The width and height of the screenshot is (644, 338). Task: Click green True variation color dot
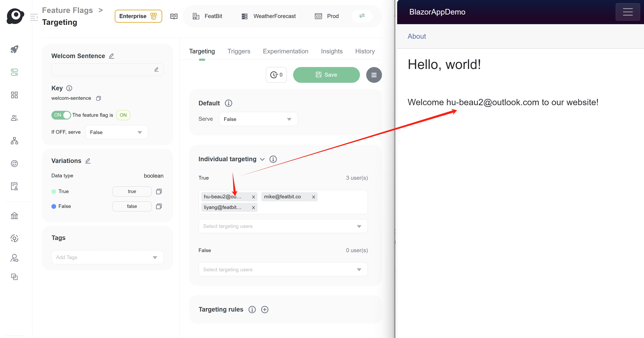pyautogui.click(x=53, y=191)
